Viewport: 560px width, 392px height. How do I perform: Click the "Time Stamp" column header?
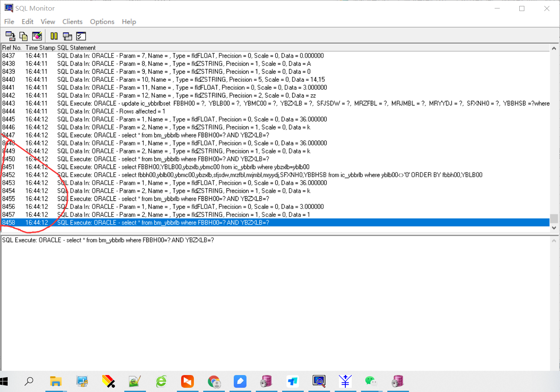(40, 48)
